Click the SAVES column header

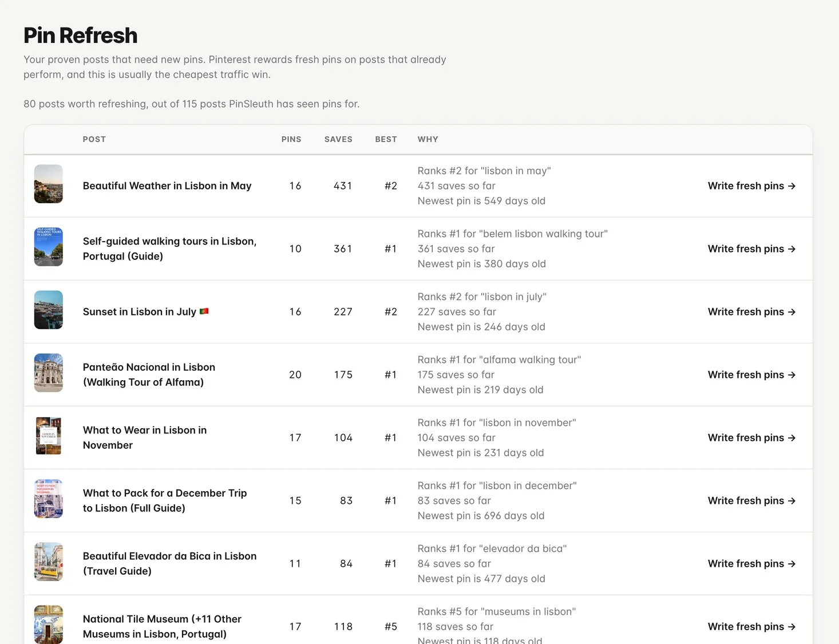coord(338,139)
